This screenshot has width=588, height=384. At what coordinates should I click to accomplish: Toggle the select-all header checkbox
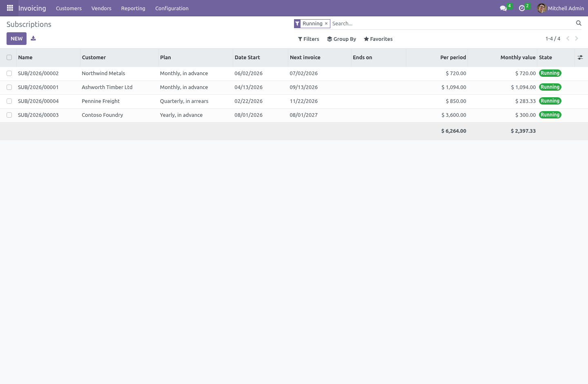(x=9, y=58)
